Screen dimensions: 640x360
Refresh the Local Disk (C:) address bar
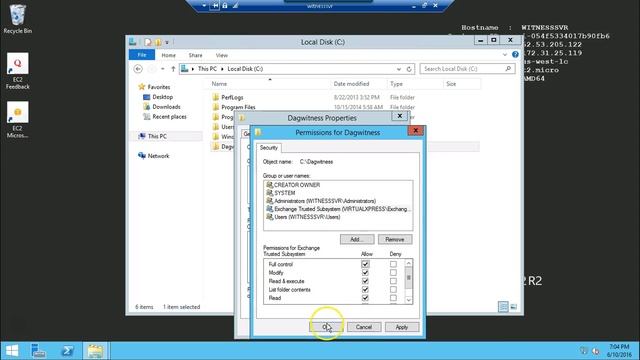(x=409, y=69)
